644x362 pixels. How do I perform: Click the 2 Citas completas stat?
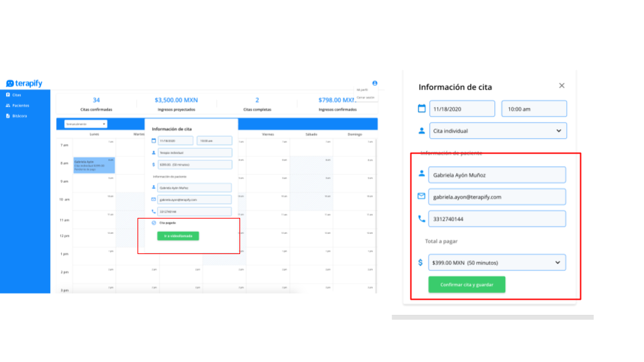coord(257,104)
